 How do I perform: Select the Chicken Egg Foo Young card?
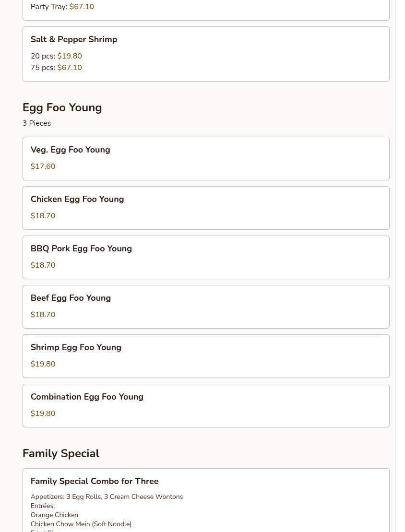point(206,208)
